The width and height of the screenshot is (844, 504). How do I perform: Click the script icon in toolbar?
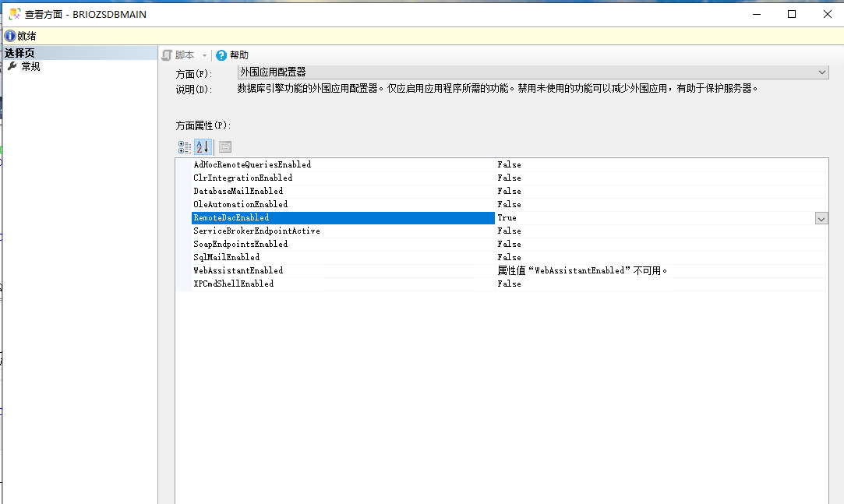click(167, 55)
